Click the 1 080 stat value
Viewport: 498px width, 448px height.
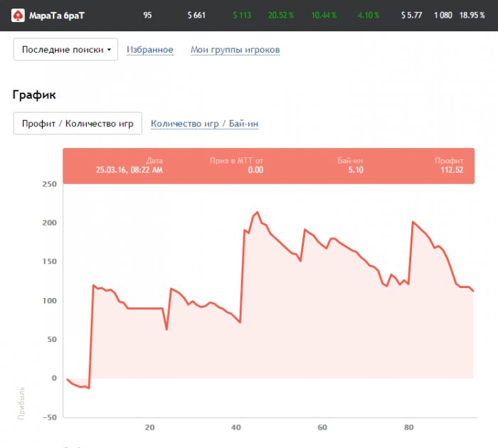(443, 15)
